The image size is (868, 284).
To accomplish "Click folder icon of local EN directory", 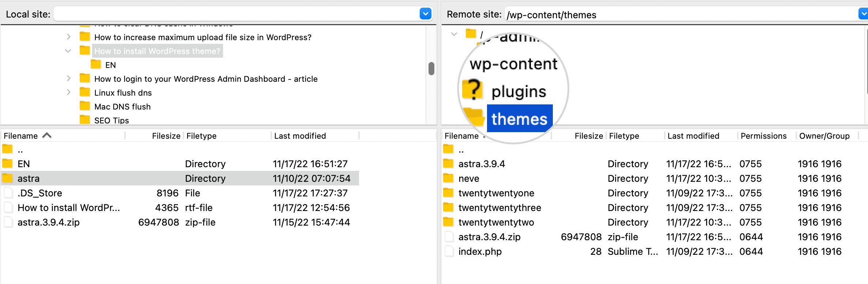I will click(7, 163).
